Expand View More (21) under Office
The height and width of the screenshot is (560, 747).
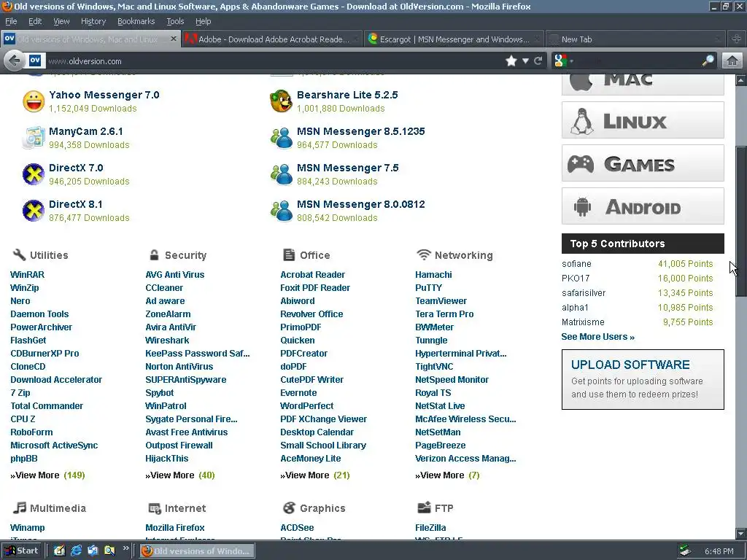coord(315,475)
